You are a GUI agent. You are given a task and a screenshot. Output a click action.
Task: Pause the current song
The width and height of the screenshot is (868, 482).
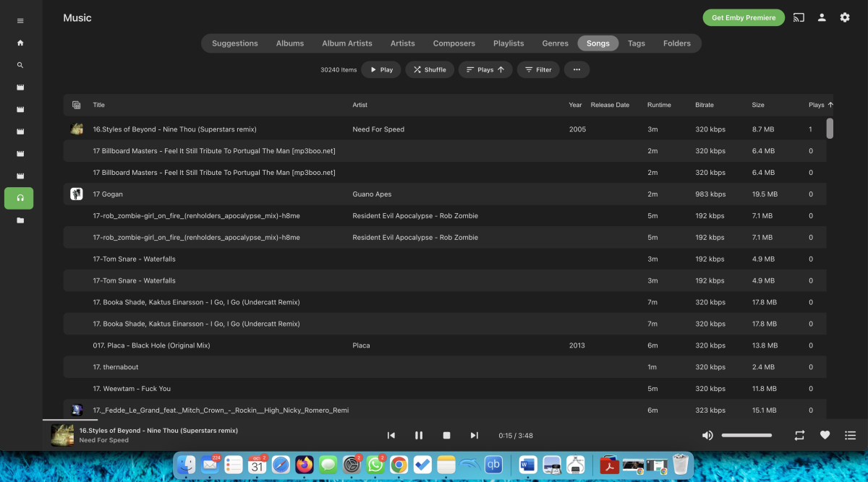tap(419, 435)
